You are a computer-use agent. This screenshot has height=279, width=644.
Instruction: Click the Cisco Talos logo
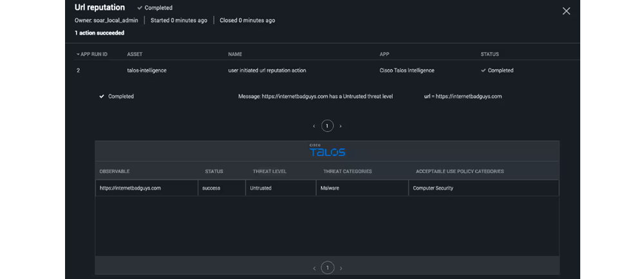(x=327, y=150)
